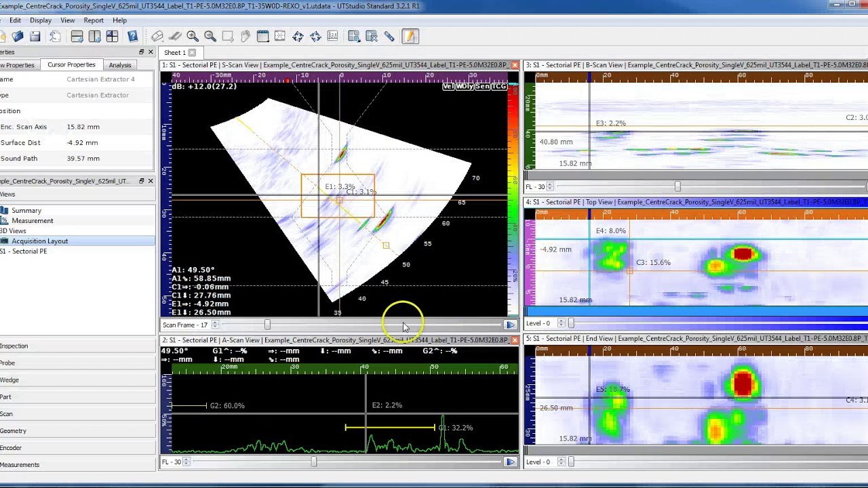The width and height of the screenshot is (868, 488).
Task: Expand the Encoder section
Action: (77, 447)
